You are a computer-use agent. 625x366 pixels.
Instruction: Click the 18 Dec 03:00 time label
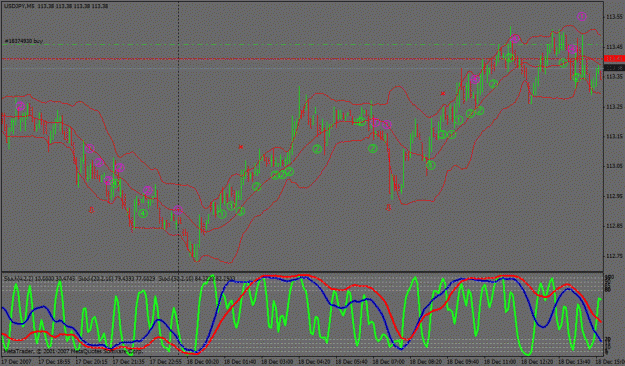tap(276, 362)
